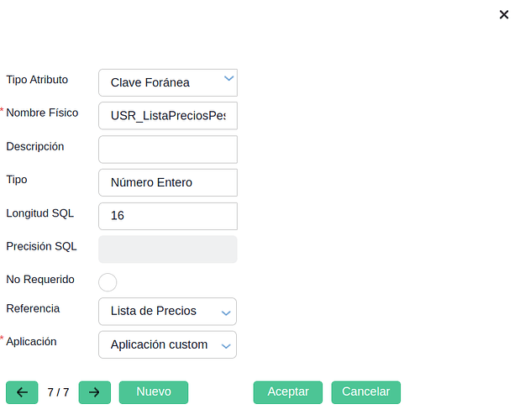This screenshot has height=420, width=520.
Task: Click the No Requerido label text
Action: tap(40, 279)
